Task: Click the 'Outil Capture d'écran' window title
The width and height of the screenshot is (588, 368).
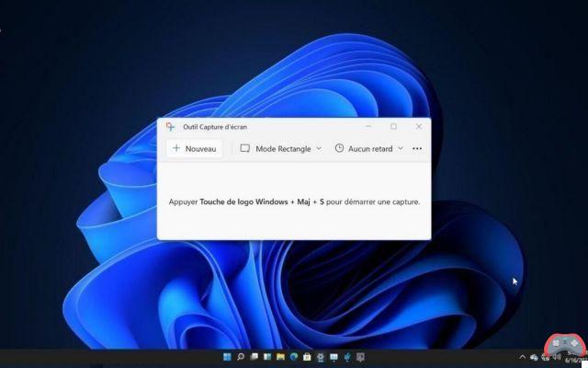Action: [x=215, y=127]
